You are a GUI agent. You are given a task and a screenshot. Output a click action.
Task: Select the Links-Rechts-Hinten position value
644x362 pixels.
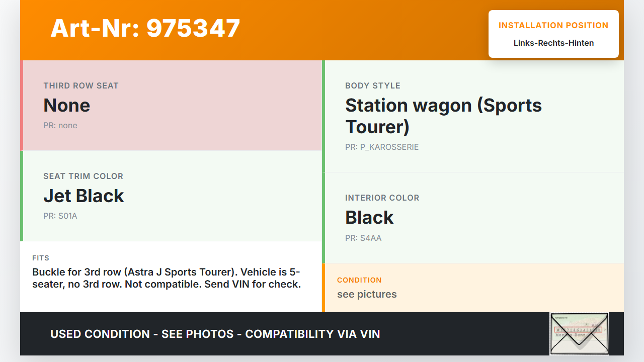pyautogui.click(x=553, y=43)
